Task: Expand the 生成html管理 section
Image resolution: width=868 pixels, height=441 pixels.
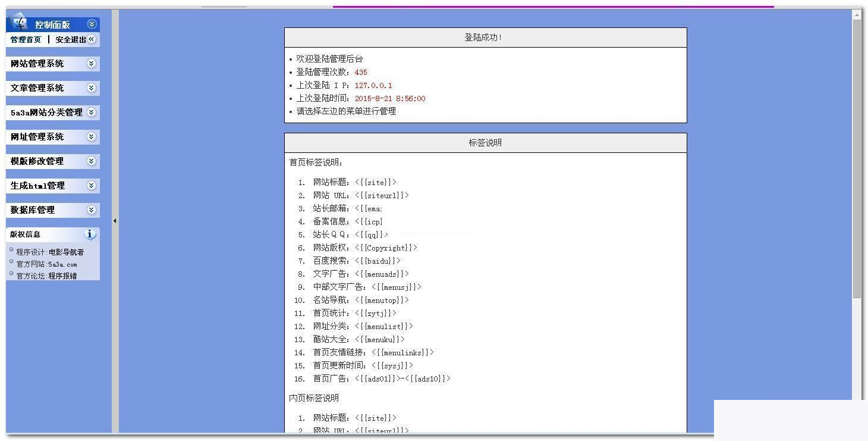Action: click(91, 185)
